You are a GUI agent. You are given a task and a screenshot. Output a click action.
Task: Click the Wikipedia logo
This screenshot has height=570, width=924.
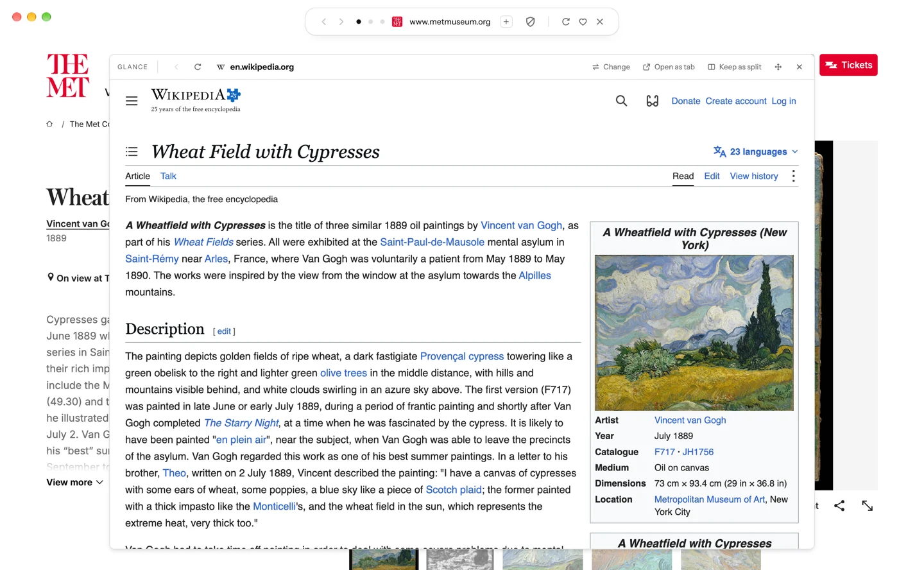click(x=196, y=100)
